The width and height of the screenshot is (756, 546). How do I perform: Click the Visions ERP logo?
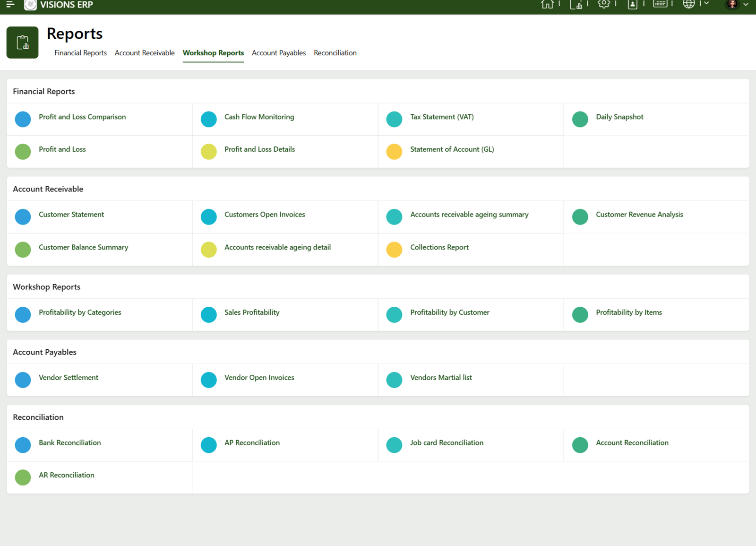(31, 5)
